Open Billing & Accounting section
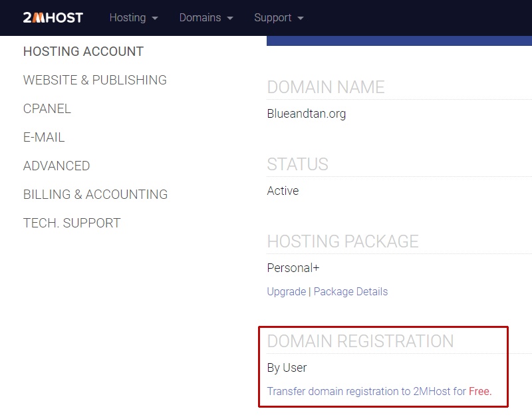 (95, 194)
